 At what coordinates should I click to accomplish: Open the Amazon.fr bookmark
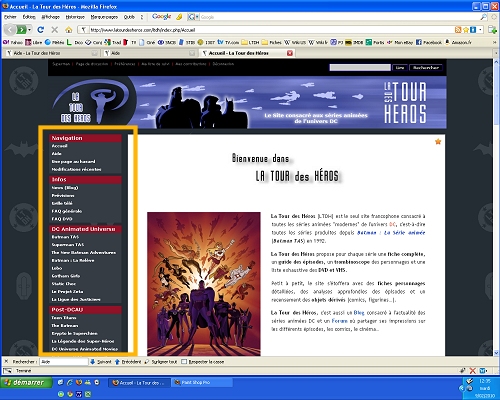[x=458, y=42]
